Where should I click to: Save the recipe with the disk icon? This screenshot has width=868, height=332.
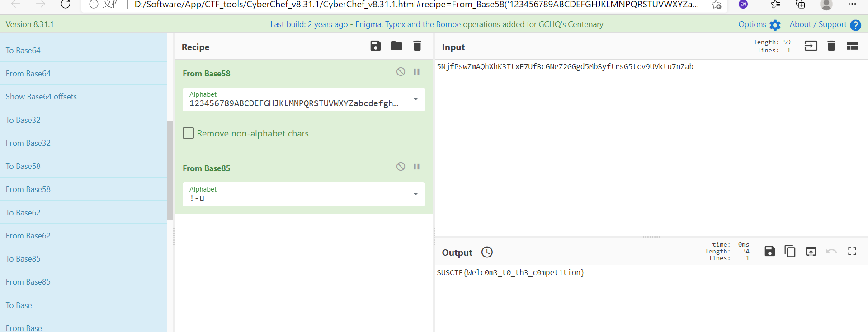375,46
